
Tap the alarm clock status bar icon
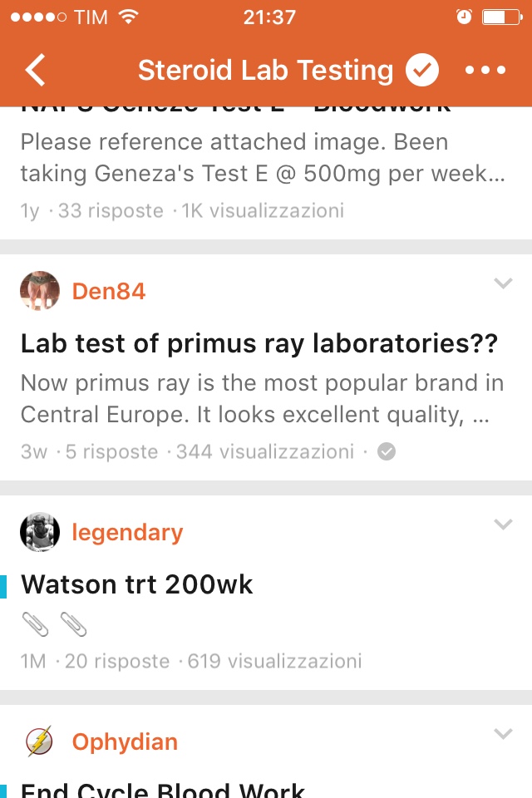tap(465, 17)
